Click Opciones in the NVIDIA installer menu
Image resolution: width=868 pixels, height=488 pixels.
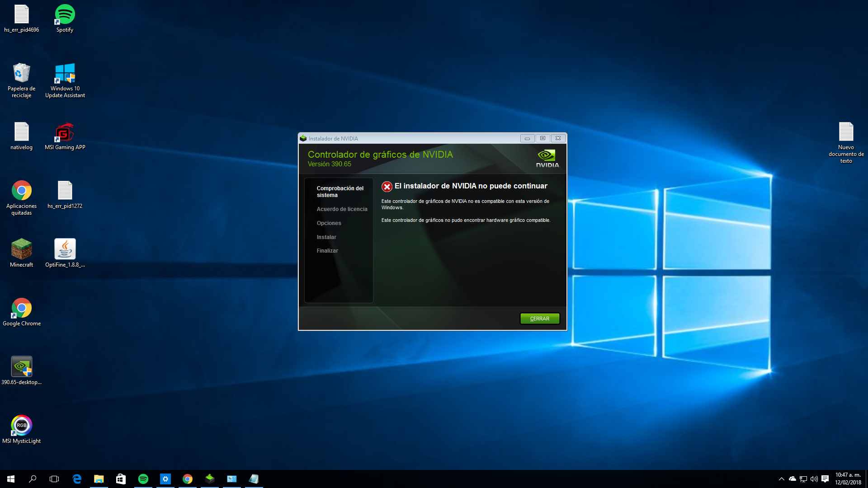point(329,223)
